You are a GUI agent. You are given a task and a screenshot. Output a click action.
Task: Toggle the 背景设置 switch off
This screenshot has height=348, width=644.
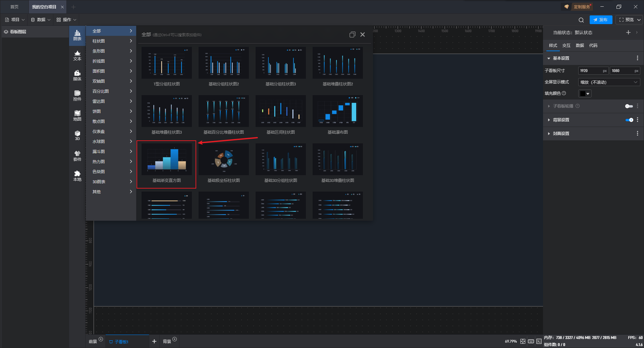pos(629,120)
